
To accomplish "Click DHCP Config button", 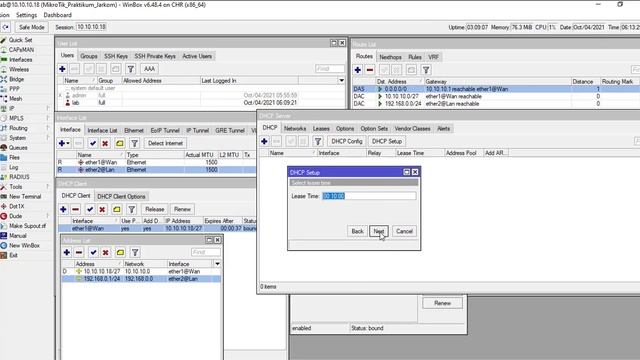I will pyautogui.click(x=347, y=141).
